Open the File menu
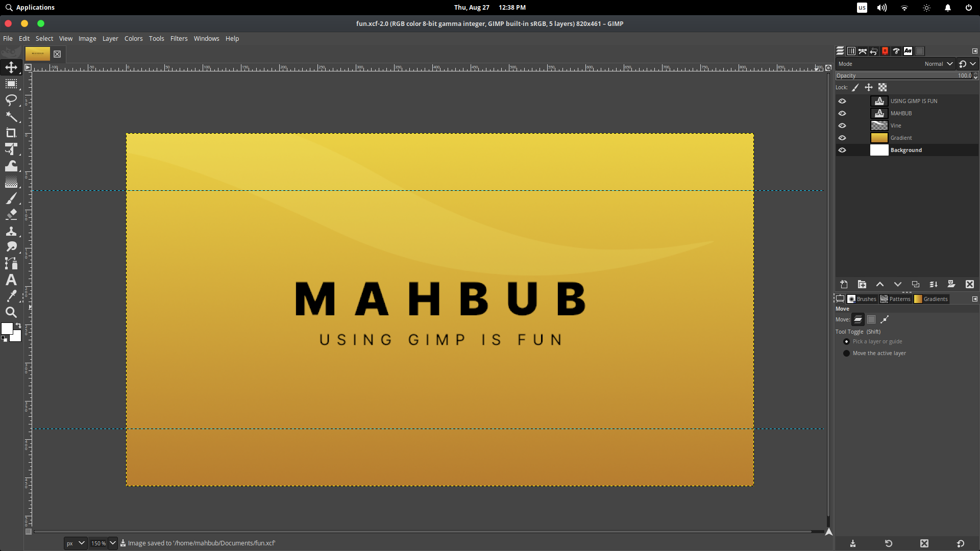Viewport: 980px width, 551px height. [8, 39]
